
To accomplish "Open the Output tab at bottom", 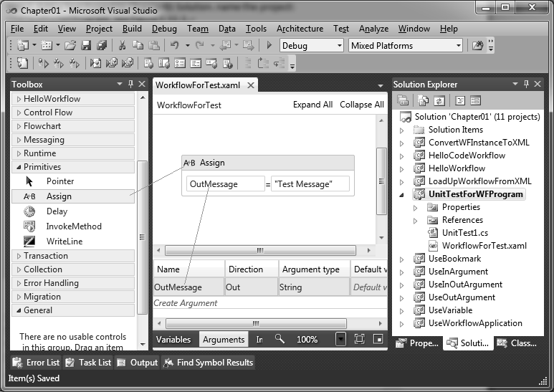I will (138, 363).
